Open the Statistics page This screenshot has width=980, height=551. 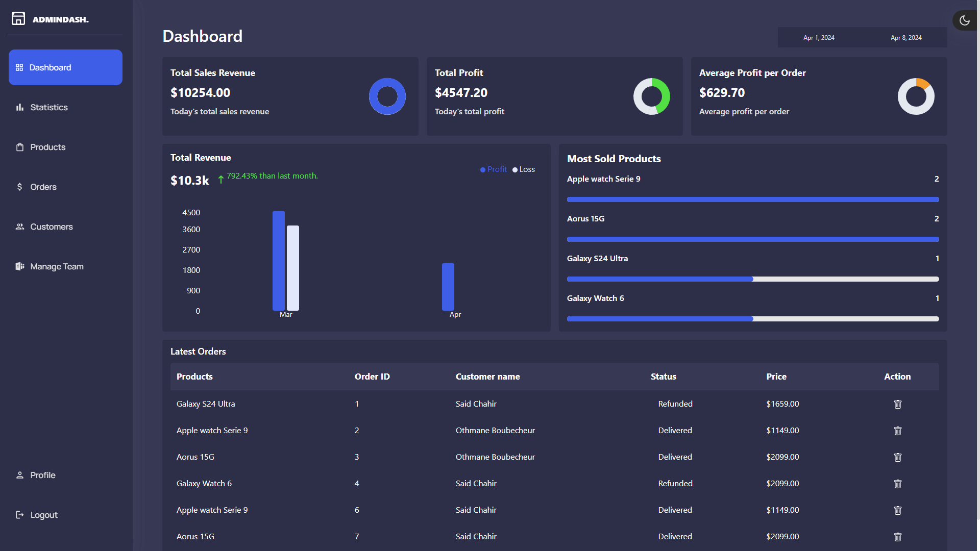click(x=48, y=107)
